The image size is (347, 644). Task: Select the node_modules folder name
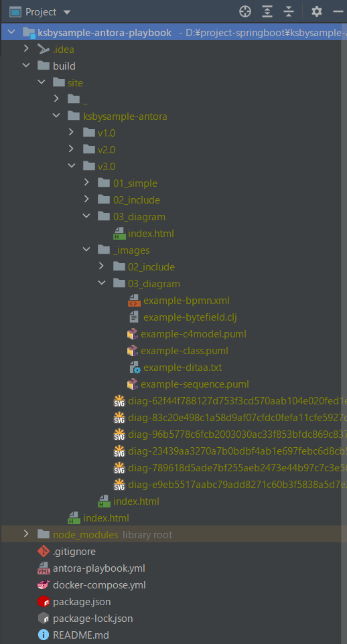point(86,535)
